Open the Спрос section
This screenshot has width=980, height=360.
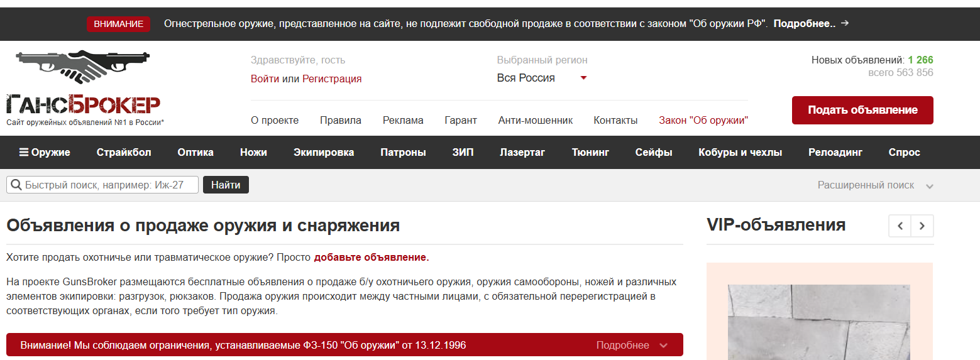point(904,152)
